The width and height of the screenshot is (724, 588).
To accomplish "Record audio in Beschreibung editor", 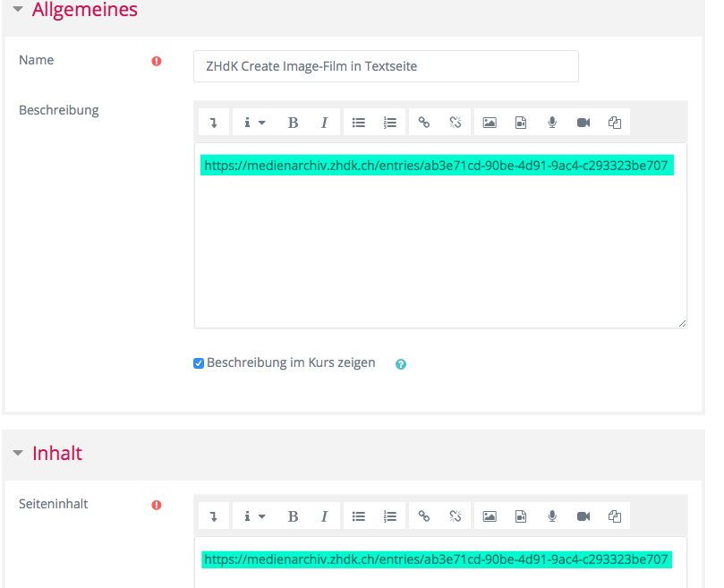I will [x=552, y=123].
